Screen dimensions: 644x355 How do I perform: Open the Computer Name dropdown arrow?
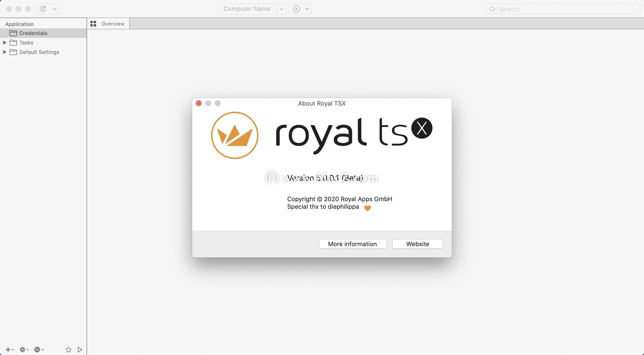point(281,9)
